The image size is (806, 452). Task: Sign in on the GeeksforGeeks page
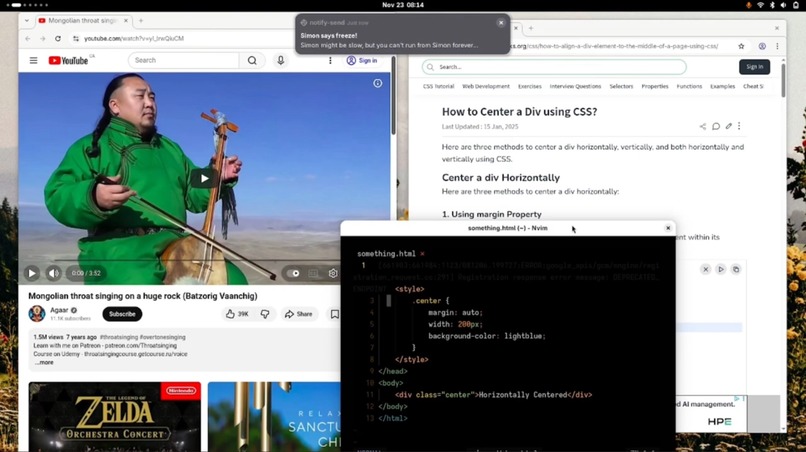[x=755, y=67]
